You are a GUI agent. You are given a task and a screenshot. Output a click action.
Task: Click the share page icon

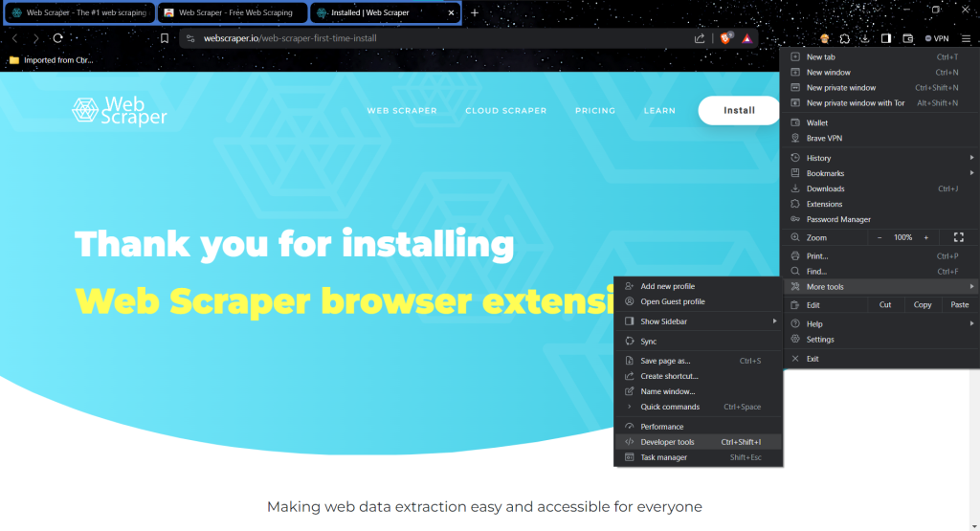click(700, 38)
